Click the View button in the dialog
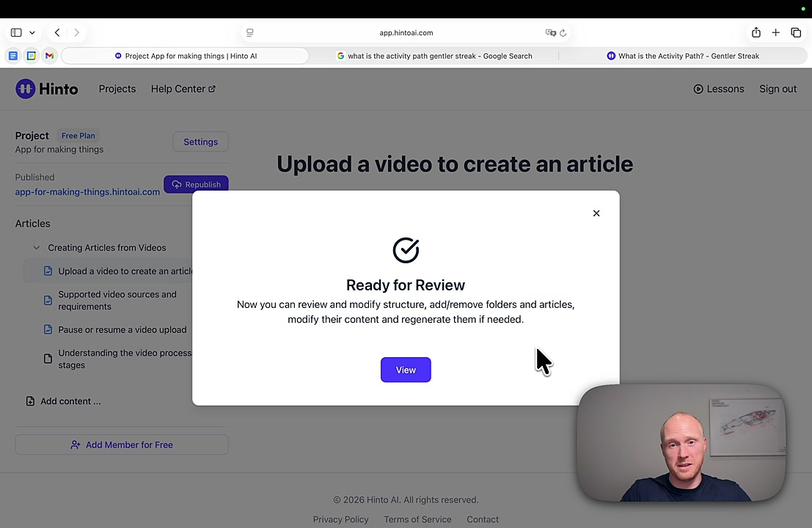The image size is (812, 528). click(x=406, y=370)
